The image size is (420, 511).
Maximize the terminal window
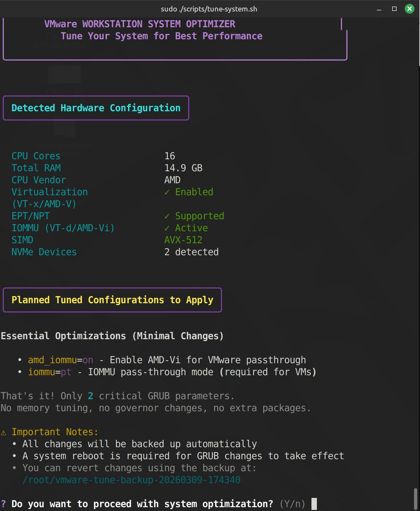394,9
